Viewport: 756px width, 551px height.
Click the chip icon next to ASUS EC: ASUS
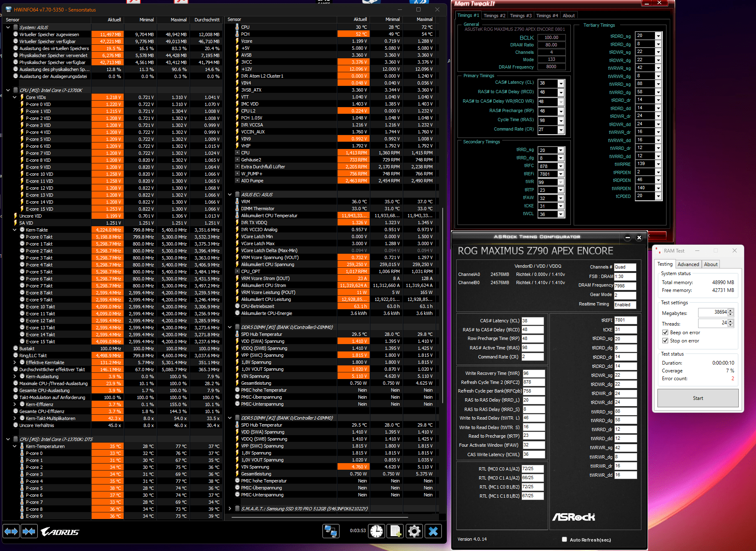point(237,195)
